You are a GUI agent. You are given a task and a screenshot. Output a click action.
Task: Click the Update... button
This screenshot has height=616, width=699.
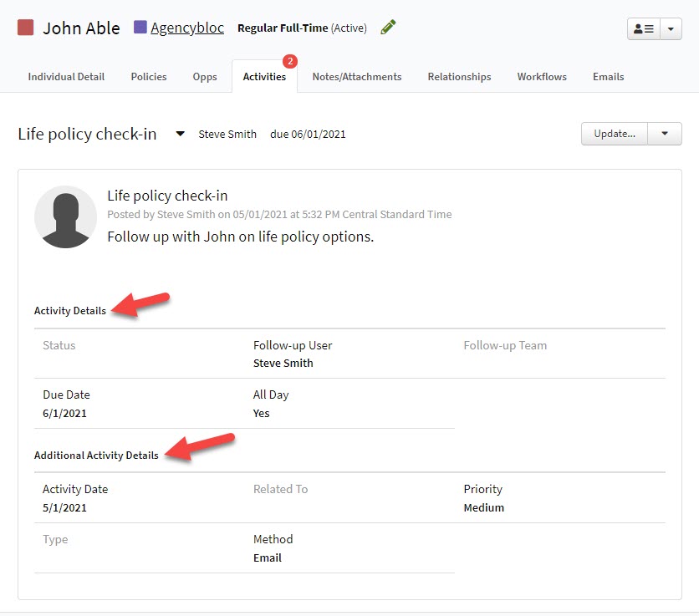pyautogui.click(x=614, y=133)
